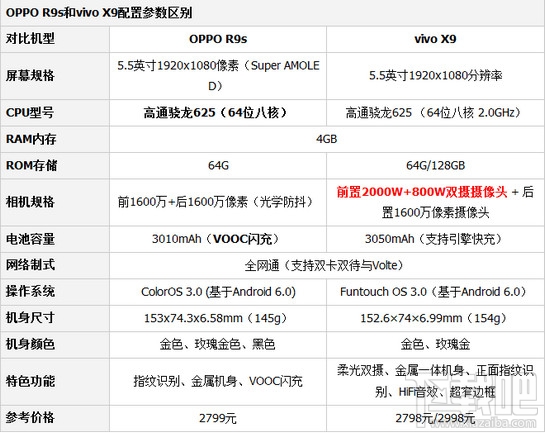This screenshot has height=433, width=545.
Task: Click the '2798元/2998元' price cell
Action: (435, 418)
